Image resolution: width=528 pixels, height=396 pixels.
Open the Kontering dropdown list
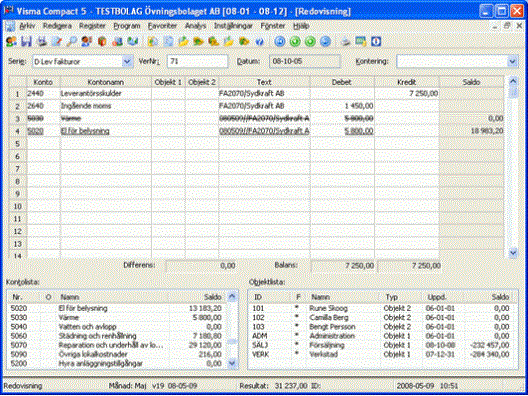coord(512,62)
